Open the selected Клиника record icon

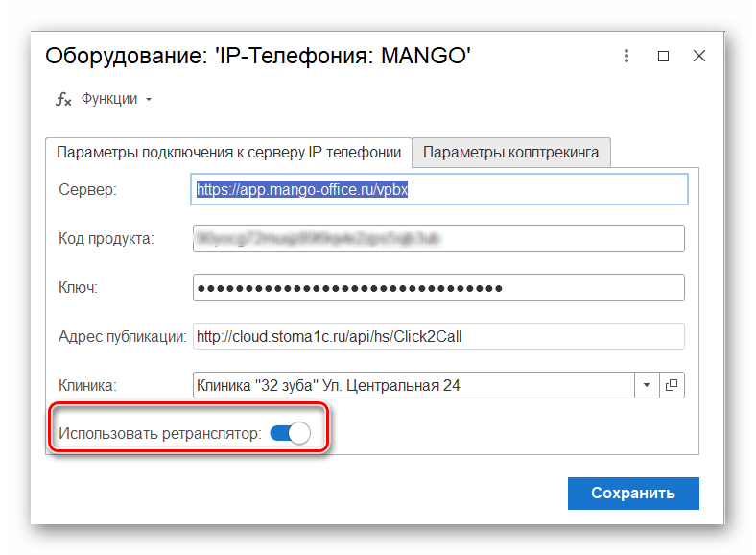[672, 385]
